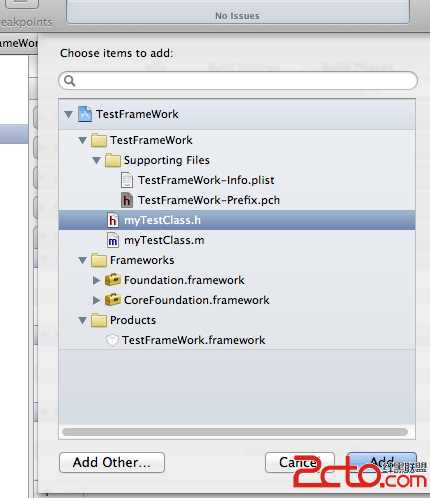Collapse the Supporting Files folder
Viewport: 430px width, 498px height.
97,161
